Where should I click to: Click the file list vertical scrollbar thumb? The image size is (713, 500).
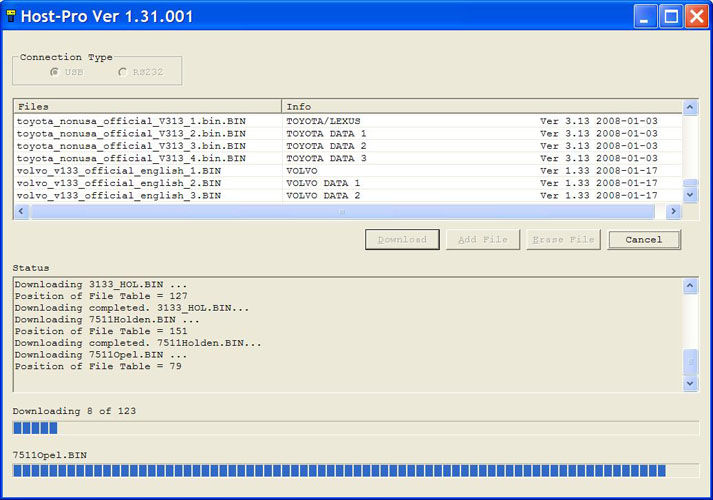pos(690,182)
